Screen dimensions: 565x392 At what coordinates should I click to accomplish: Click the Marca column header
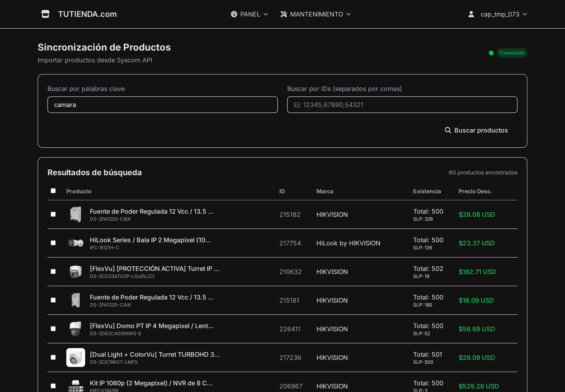(325, 191)
